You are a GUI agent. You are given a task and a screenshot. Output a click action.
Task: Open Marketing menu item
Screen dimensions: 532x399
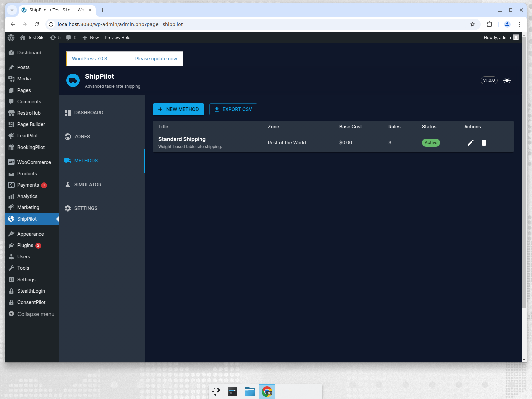pyautogui.click(x=32, y=207)
